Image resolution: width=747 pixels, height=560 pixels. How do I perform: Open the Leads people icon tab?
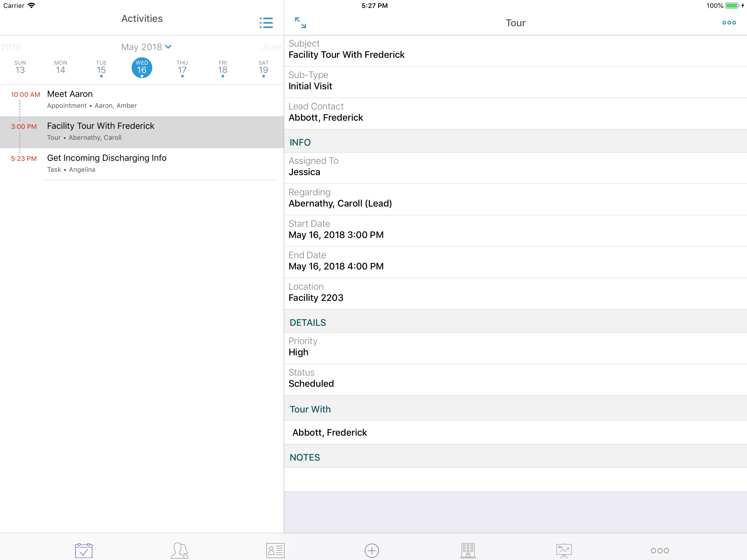click(179, 550)
